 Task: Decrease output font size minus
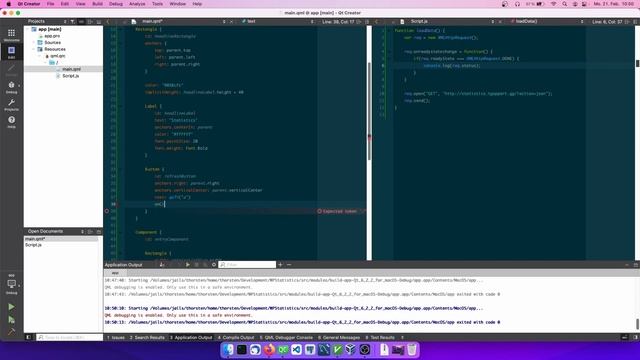(x=289, y=264)
